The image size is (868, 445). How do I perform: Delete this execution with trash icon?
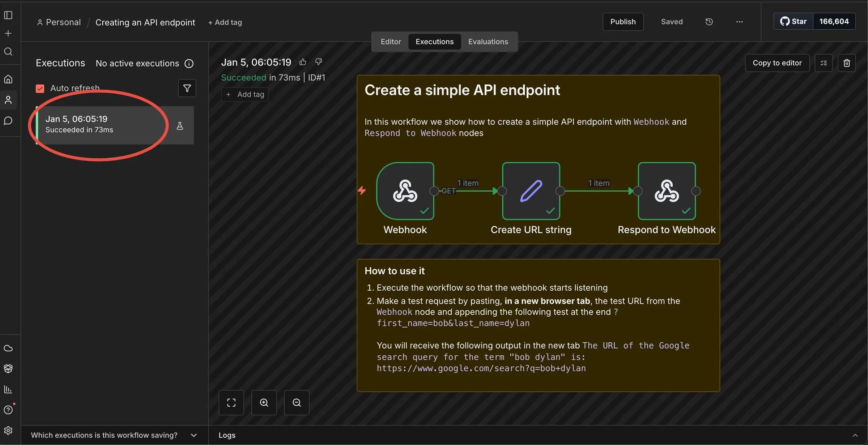(847, 63)
